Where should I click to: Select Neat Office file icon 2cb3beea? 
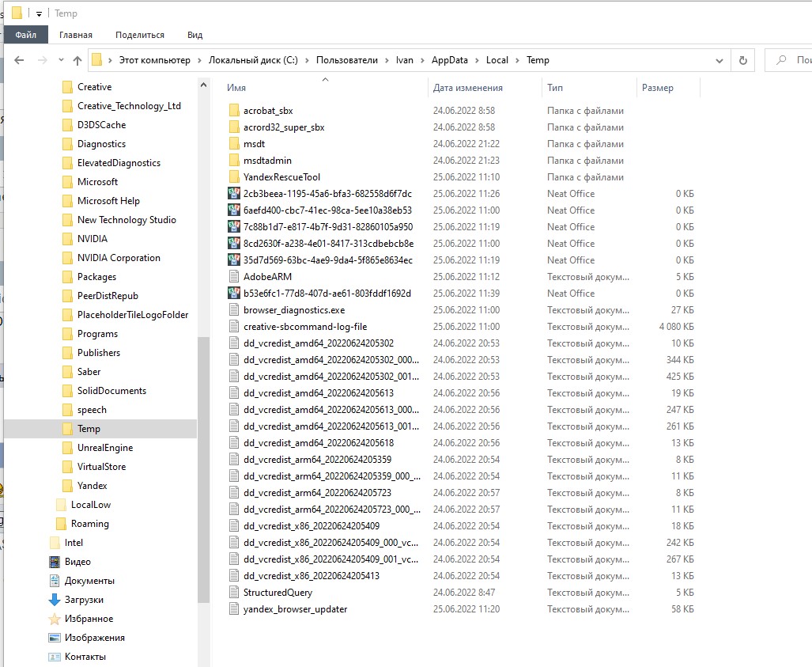tap(234, 193)
